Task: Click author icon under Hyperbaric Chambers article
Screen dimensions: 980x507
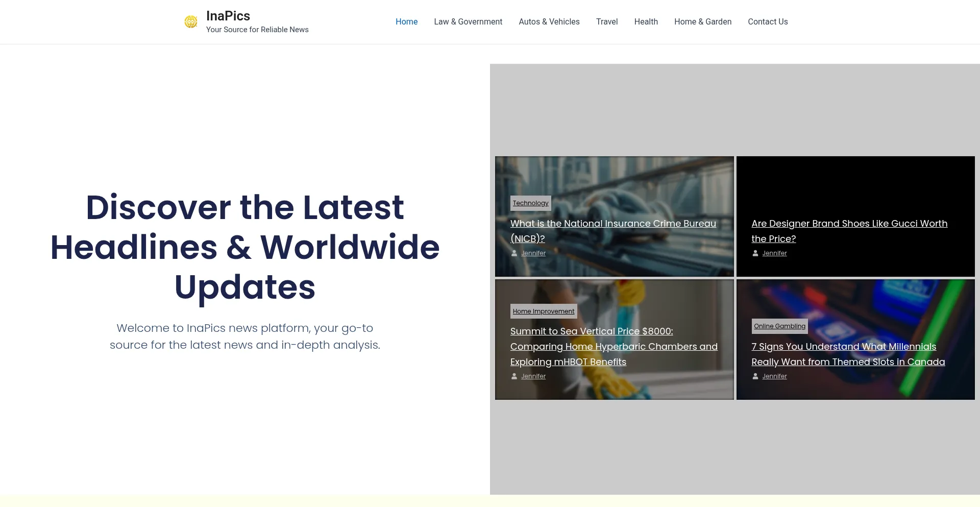Action: [514, 376]
